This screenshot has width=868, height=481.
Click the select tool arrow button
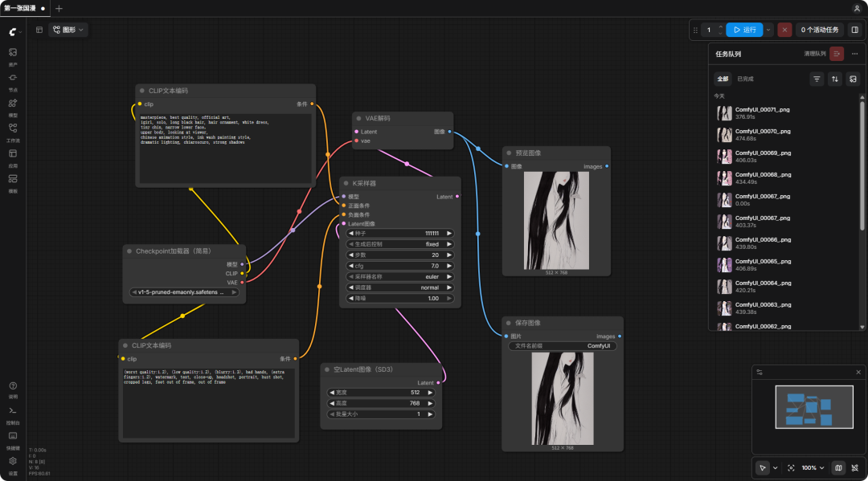point(762,467)
